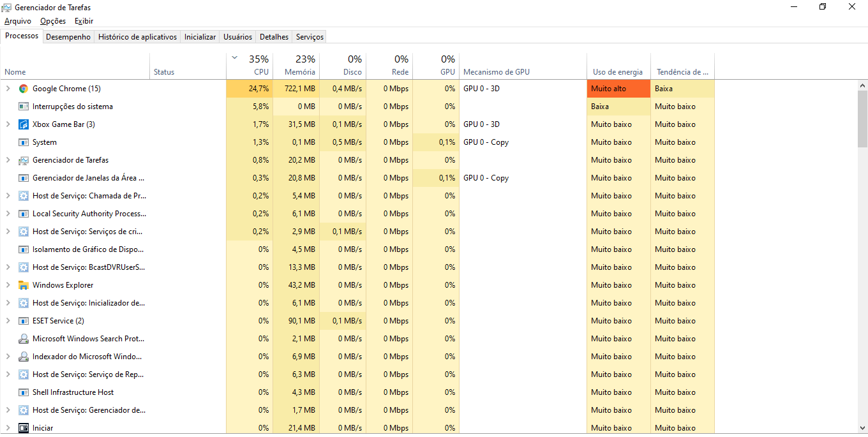Click the Task Manager title bar icon
The height and width of the screenshot is (437, 868).
coord(7,8)
